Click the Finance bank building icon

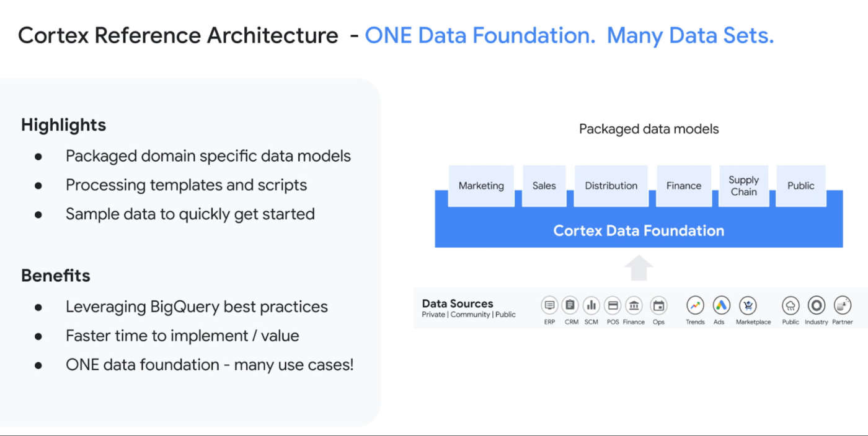click(634, 305)
